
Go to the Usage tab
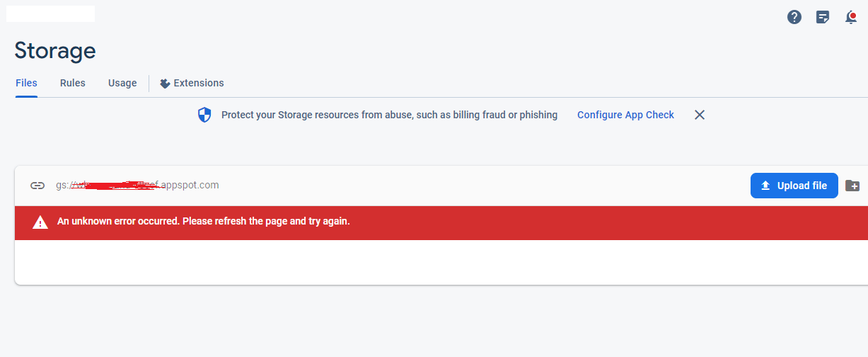click(x=122, y=83)
